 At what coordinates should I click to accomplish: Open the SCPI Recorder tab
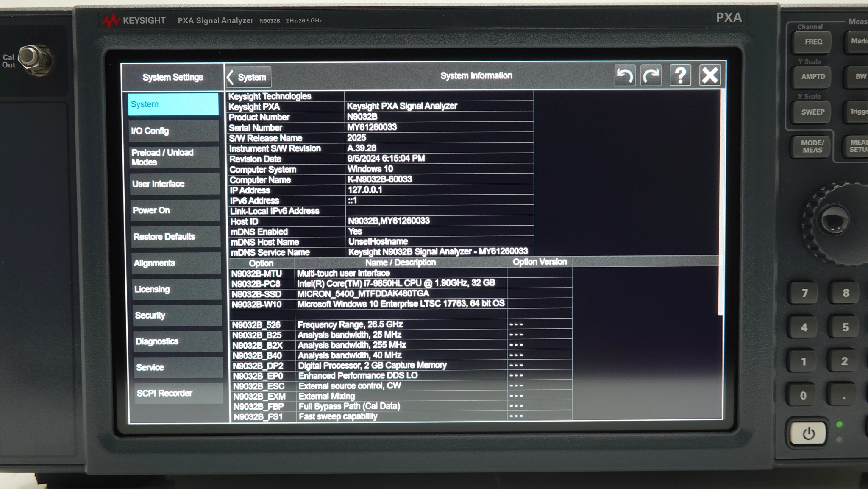pos(178,393)
